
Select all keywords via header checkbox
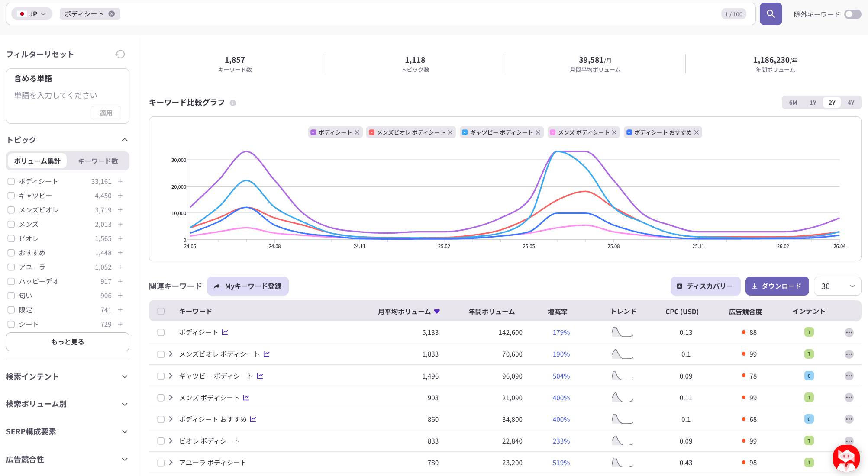pyautogui.click(x=161, y=311)
